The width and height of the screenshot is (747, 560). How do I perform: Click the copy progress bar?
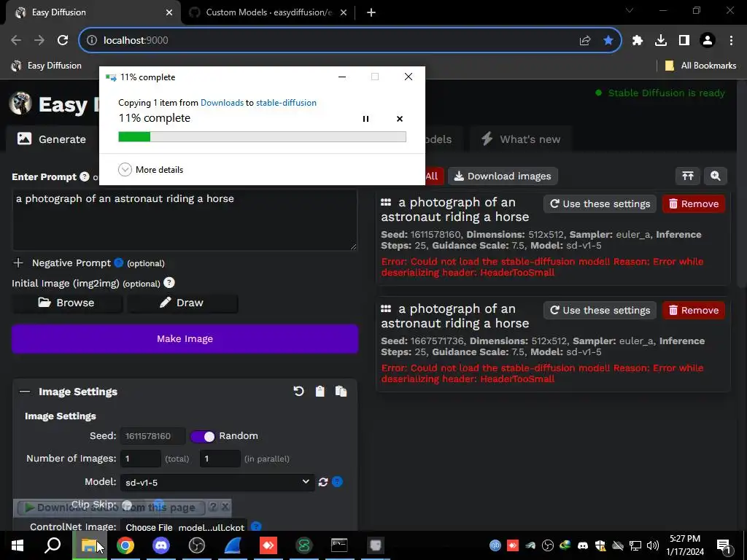(x=262, y=137)
